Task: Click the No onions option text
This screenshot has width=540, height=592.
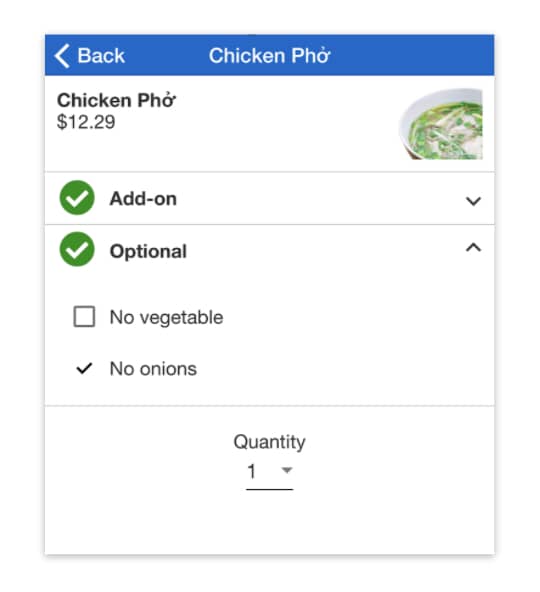Action: tap(153, 369)
